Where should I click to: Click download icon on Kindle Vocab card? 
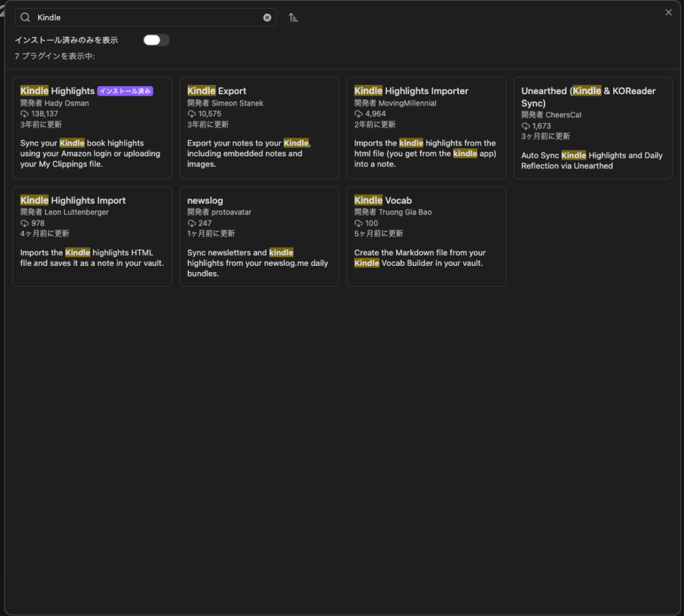(359, 224)
